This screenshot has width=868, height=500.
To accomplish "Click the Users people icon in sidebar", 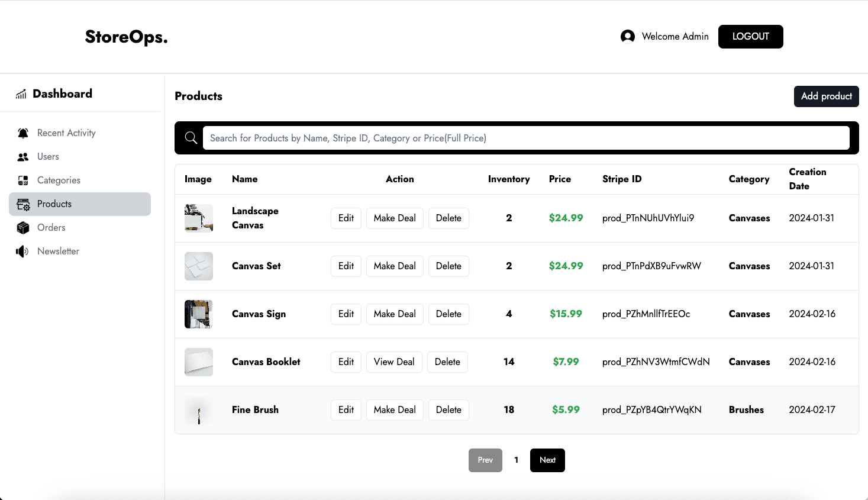I will 23,157.
